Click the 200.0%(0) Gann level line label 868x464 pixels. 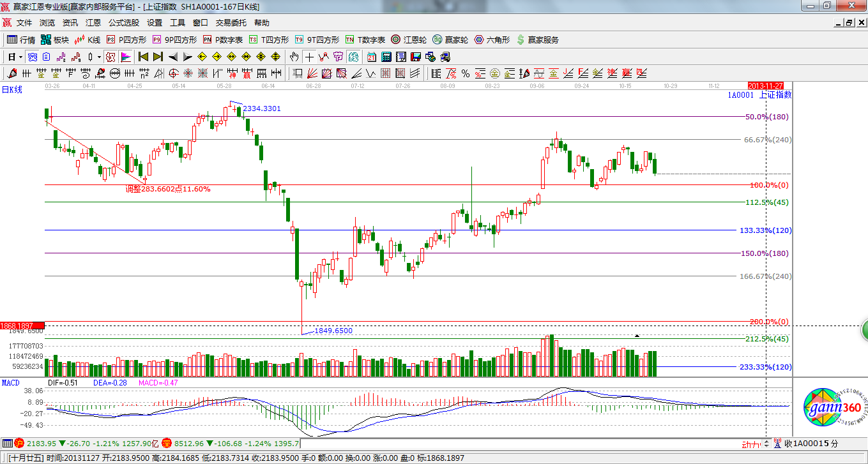(x=769, y=322)
